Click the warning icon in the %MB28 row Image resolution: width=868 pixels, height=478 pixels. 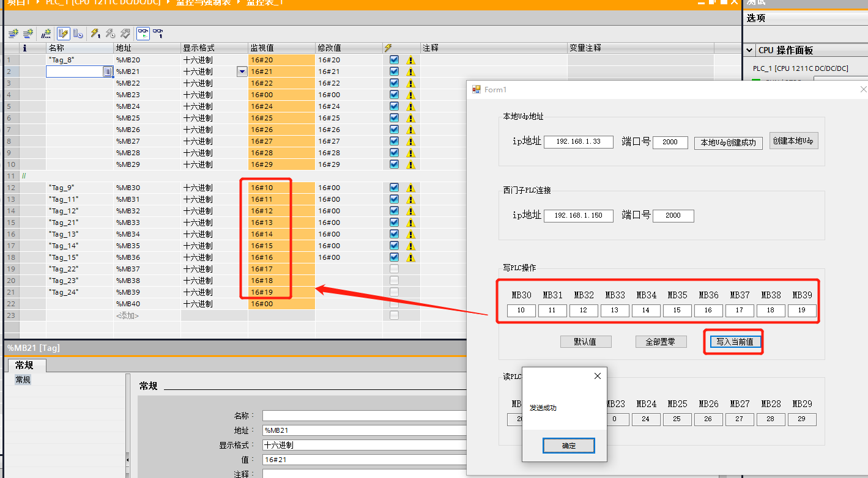click(x=410, y=153)
